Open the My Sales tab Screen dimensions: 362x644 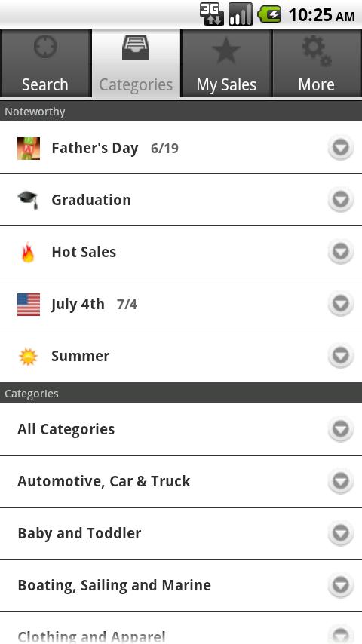[x=226, y=63]
